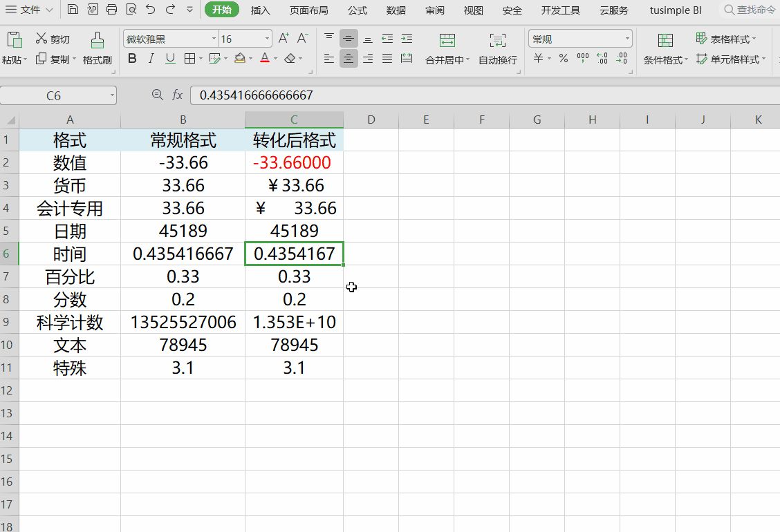780x532 pixels.
Task: Click the 自动换行 wrap text button
Action: pyautogui.click(x=498, y=48)
